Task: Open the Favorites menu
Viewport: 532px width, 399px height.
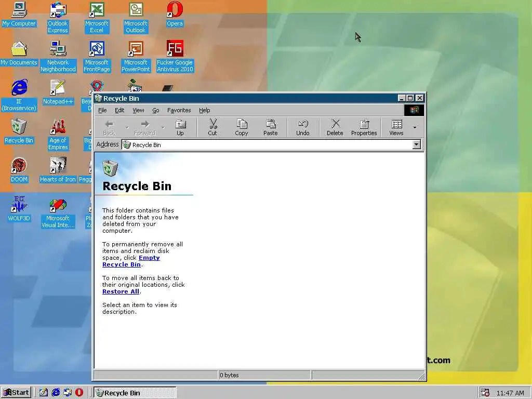Action: click(x=179, y=110)
